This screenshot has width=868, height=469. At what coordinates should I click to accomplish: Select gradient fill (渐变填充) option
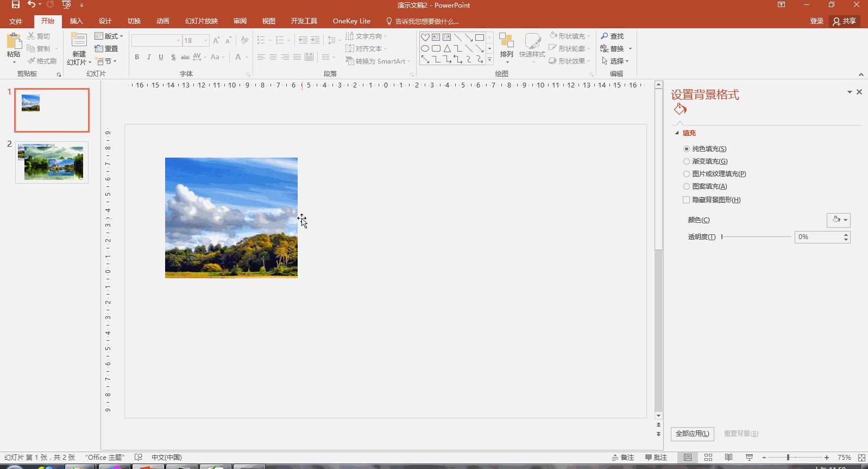click(x=687, y=161)
